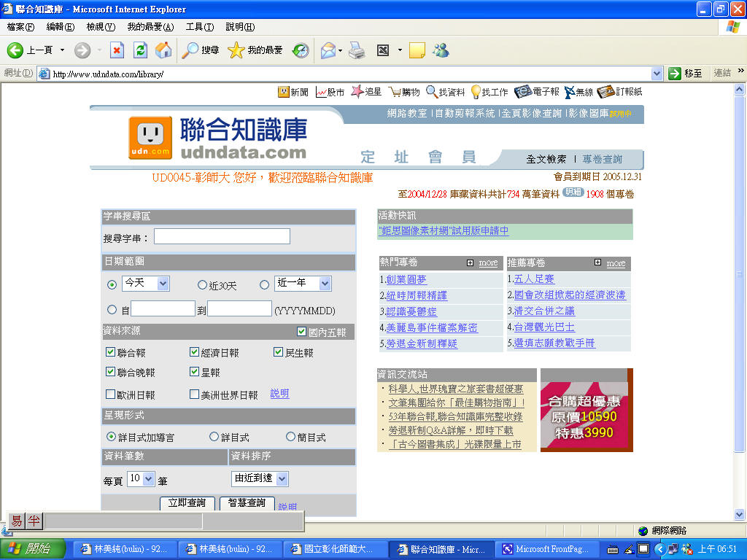Open the Mail button dropdown arrow
This screenshot has width=747, height=560.
point(340,50)
